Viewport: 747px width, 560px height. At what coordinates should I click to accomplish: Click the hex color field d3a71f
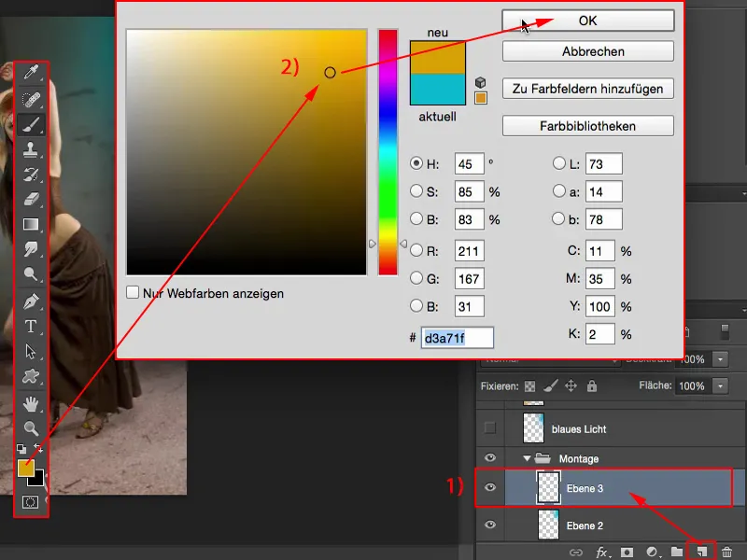(457, 338)
